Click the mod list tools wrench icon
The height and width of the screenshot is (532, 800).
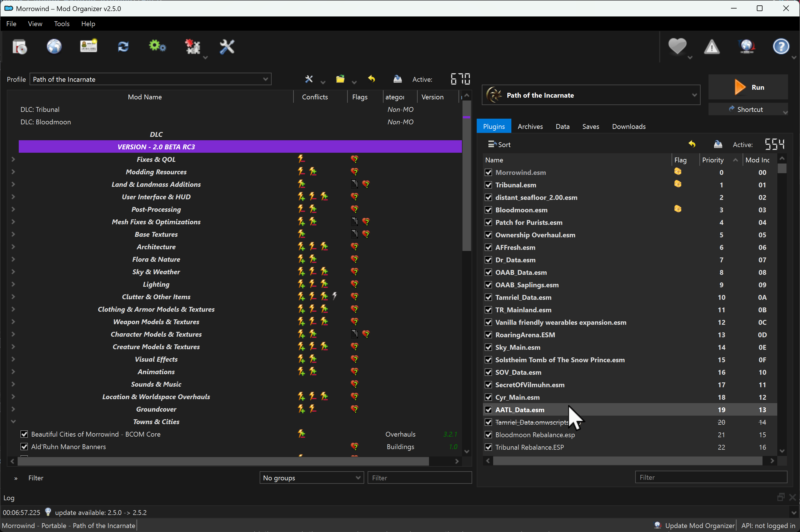tap(309, 79)
